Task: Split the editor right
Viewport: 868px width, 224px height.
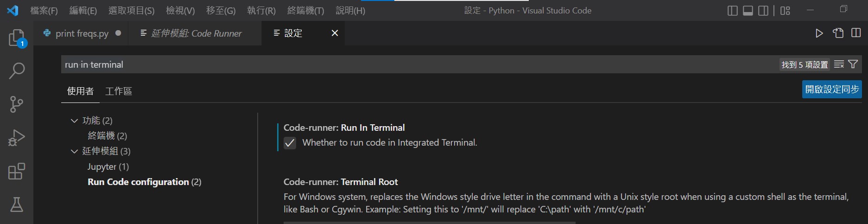Action: 856,33
